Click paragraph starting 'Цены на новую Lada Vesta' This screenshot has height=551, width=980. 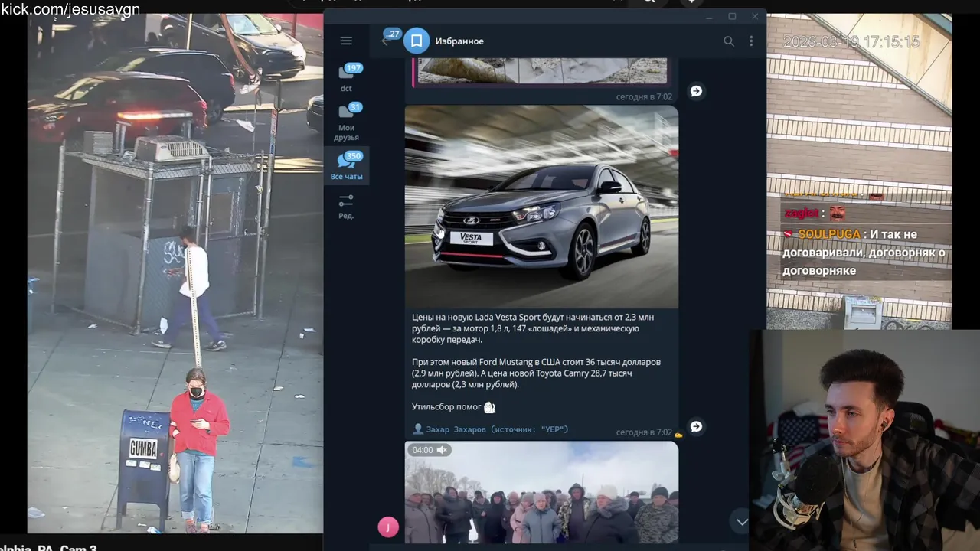pos(533,328)
